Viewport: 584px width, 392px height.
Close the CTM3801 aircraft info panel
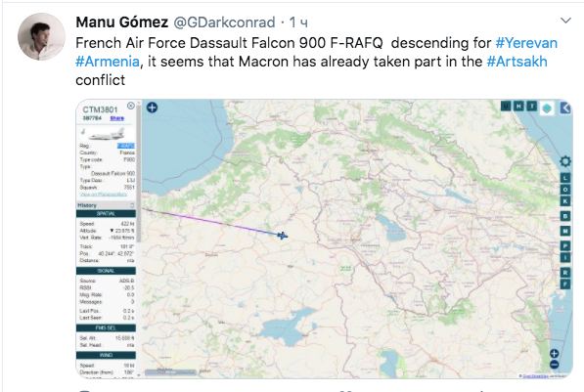click(131, 106)
